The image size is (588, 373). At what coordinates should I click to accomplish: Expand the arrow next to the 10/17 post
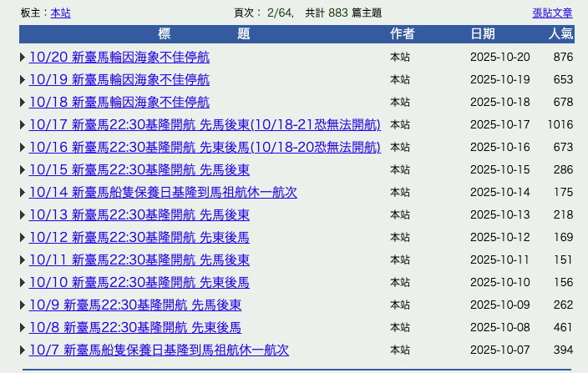[x=23, y=125]
